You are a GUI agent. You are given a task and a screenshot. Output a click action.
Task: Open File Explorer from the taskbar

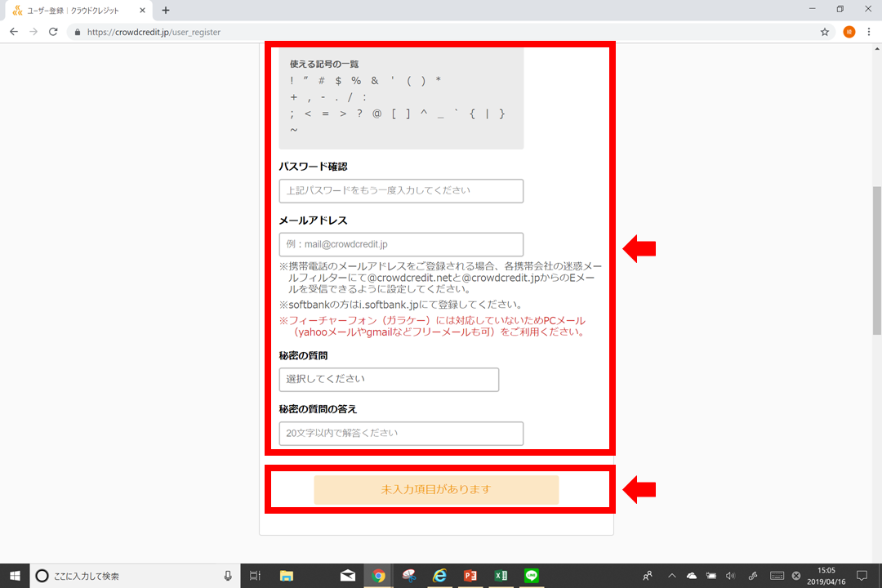coord(287,576)
